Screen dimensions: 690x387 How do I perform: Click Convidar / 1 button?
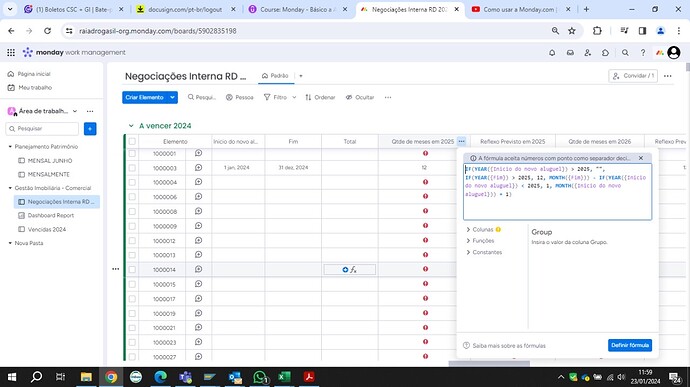(x=633, y=76)
